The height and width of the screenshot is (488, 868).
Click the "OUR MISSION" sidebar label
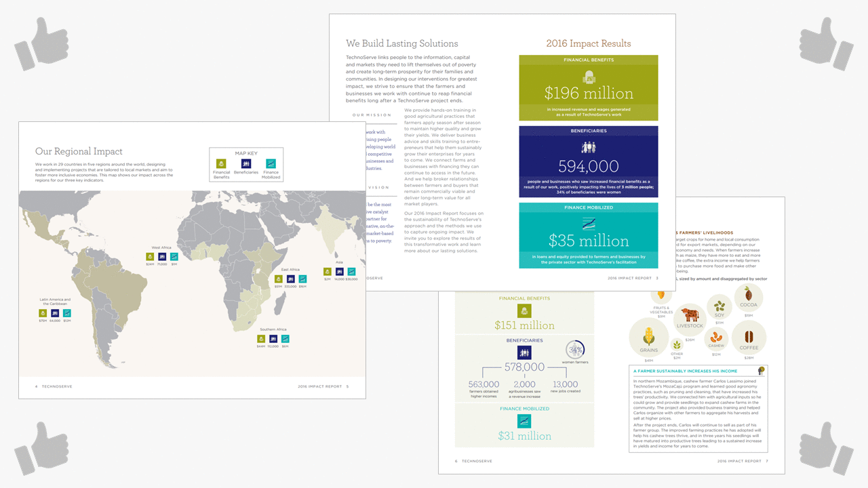[372, 115]
